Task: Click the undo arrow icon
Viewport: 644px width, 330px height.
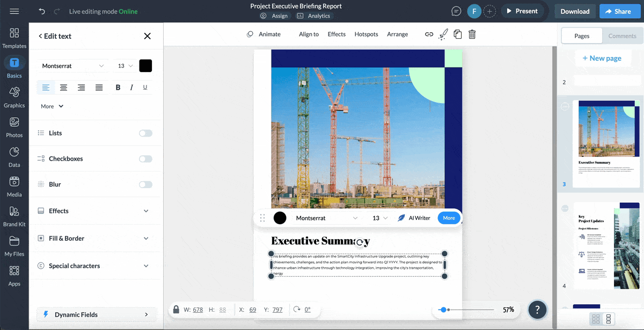Action: tap(42, 11)
